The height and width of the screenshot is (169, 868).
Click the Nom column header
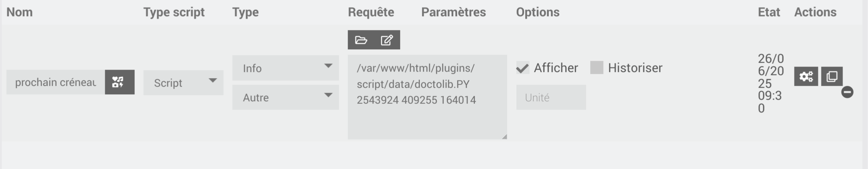point(20,12)
